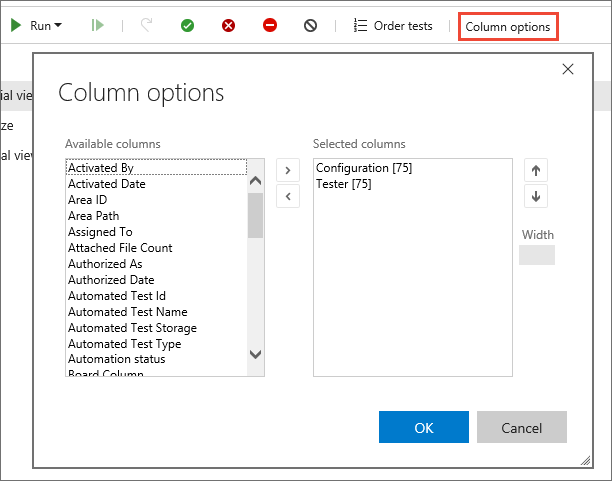Viewport: 612px width, 481px height.
Task: Select Area Path in available columns
Action: point(93,216)
